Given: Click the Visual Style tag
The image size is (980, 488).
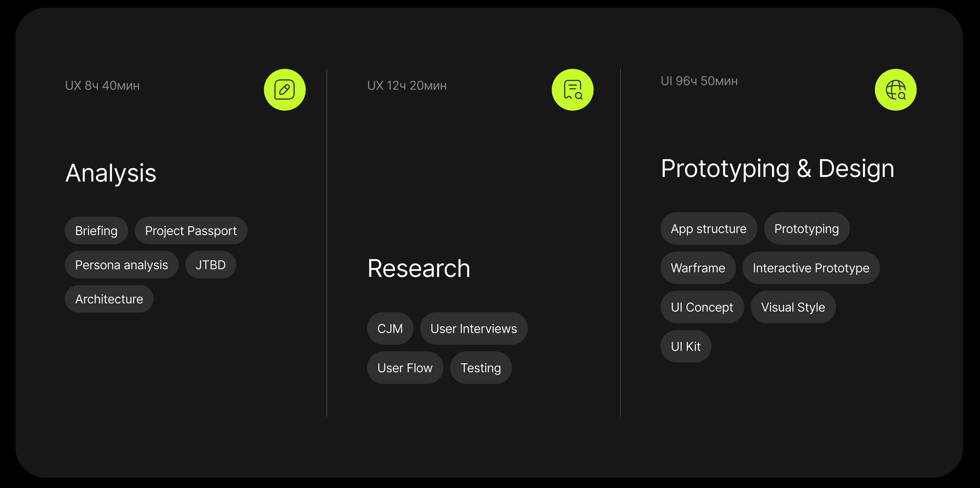Looking at the screenshot, I should tap(793, 307).
